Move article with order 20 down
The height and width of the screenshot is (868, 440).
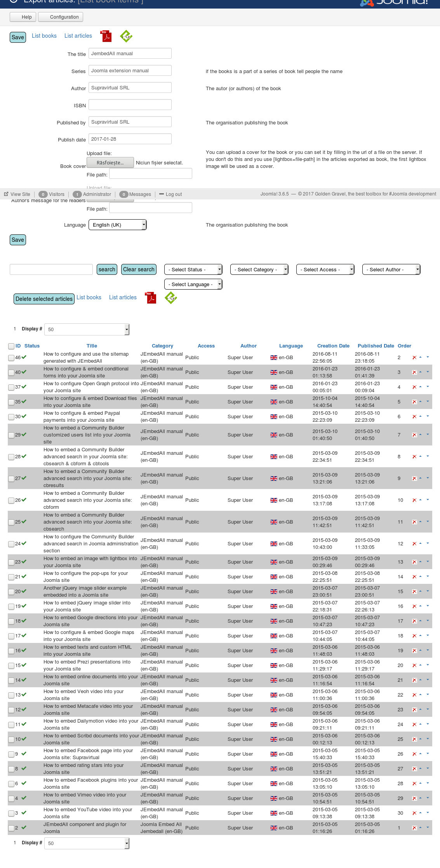coord(428,665)
